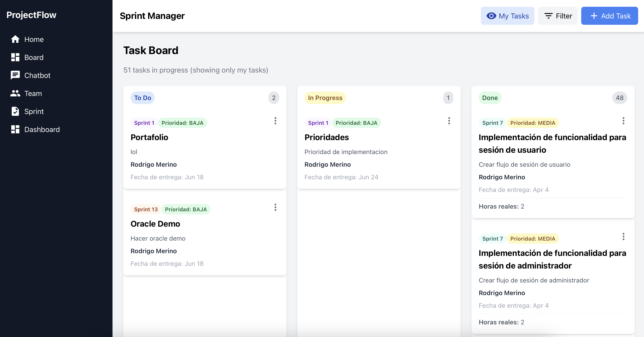Click the Home house icon in sidebar
This screenshot has width=644, height=337.
pos(15,39)
